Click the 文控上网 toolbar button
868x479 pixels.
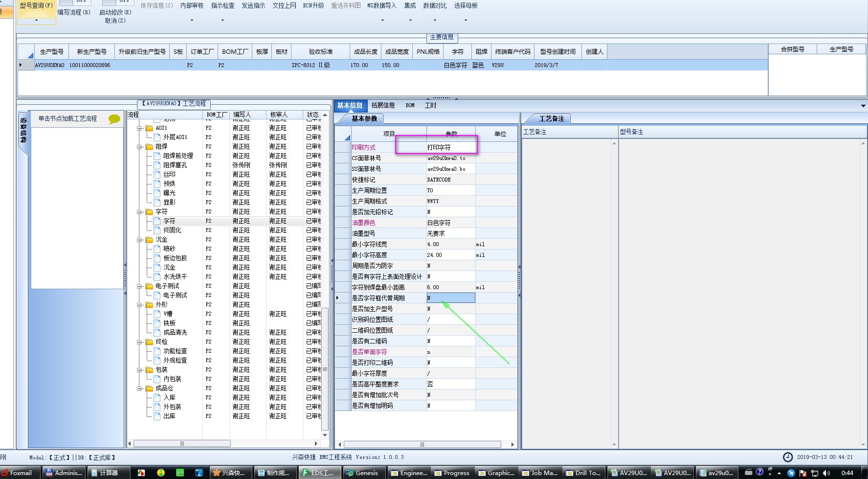coord(284,5)
